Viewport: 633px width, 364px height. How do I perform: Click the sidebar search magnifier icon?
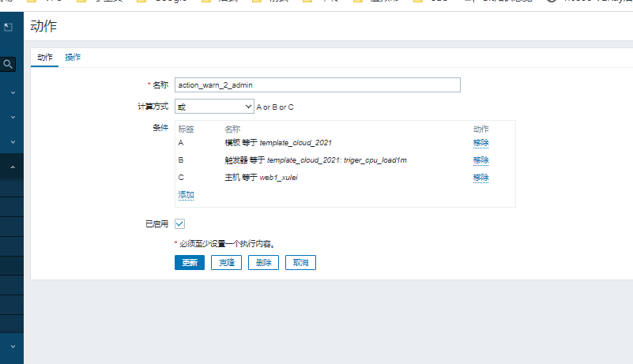(9, 64)
